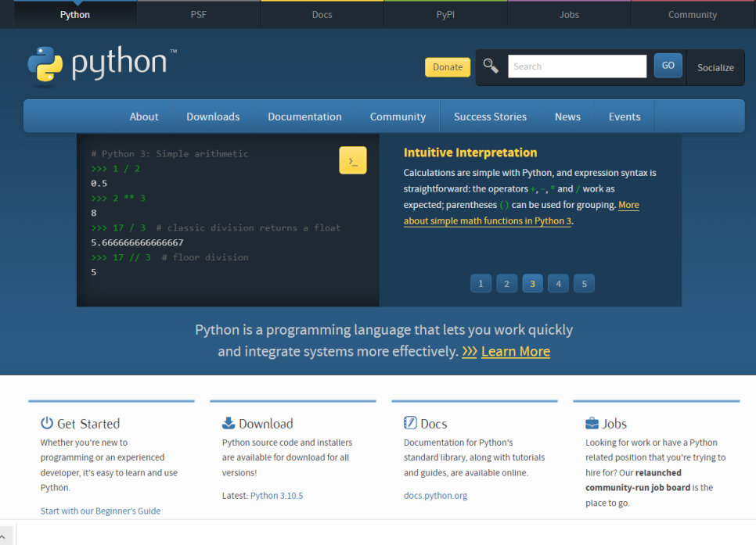
Task: Focus the Search input field
Action: (577, 66)
